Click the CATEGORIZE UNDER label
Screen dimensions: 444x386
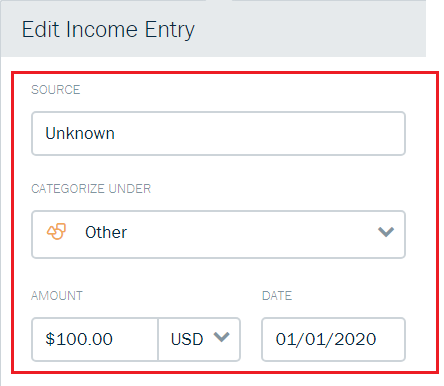(91, 189)
